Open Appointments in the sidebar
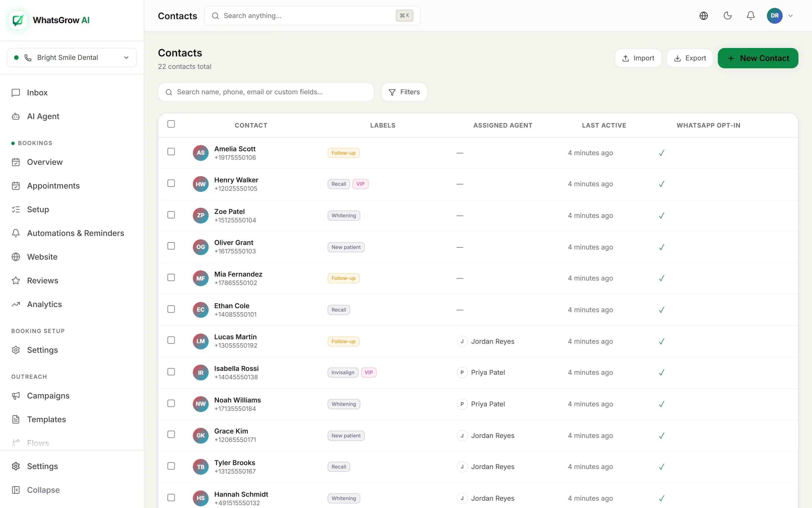 (72, 186)
